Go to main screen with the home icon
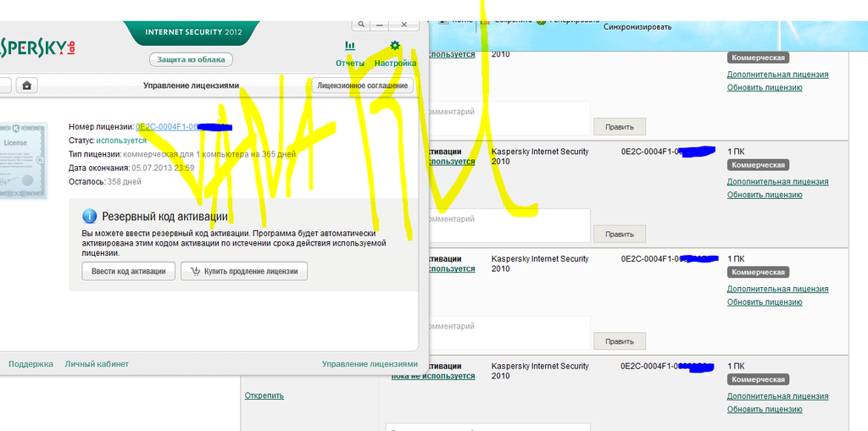The width and height of the screenshot is (868, 431). click(x=26, y=86)
